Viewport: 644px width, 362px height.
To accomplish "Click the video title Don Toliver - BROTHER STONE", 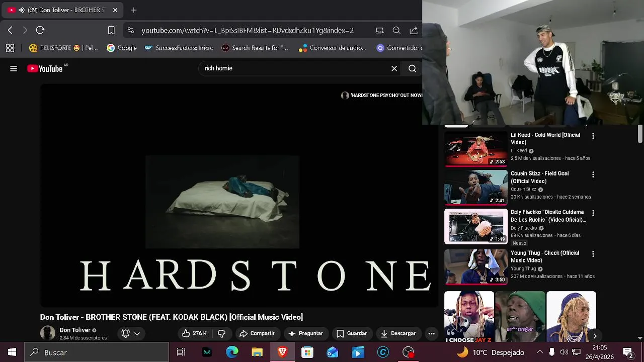I will click(172, 317).
